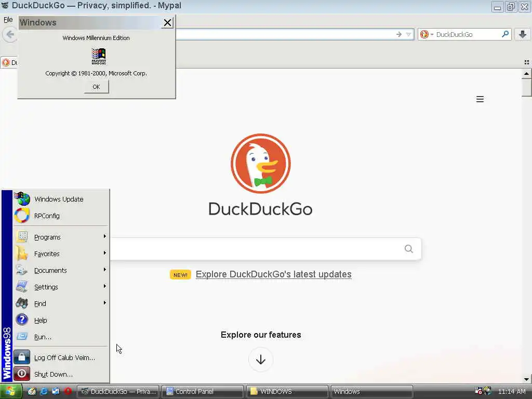The image size is (532, 399).
Task: Open Outlook Express quick launch icon
Action: pyautogui.click(x=56, y=391)
